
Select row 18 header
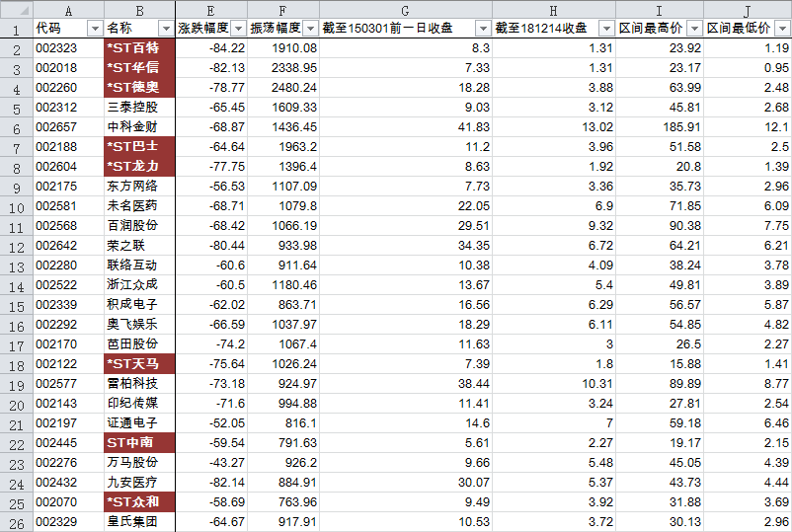17,365
